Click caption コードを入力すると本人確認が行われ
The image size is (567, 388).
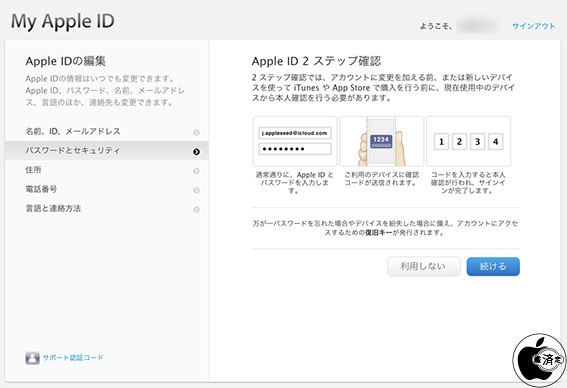pos(468,183)
